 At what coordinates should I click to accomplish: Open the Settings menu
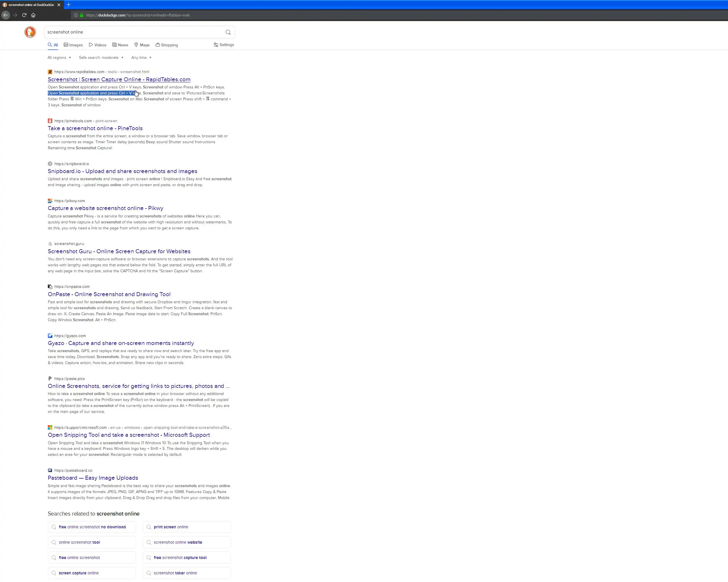224,45
